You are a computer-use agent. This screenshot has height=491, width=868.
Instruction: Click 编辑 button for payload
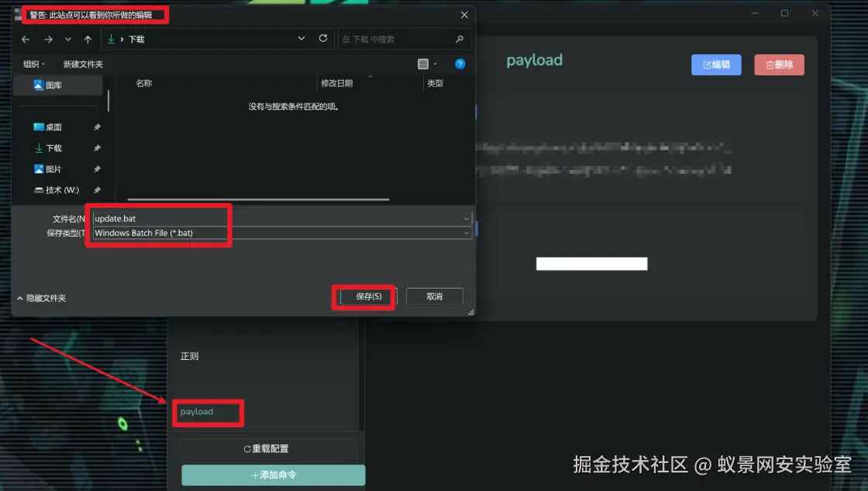point(716,65)
